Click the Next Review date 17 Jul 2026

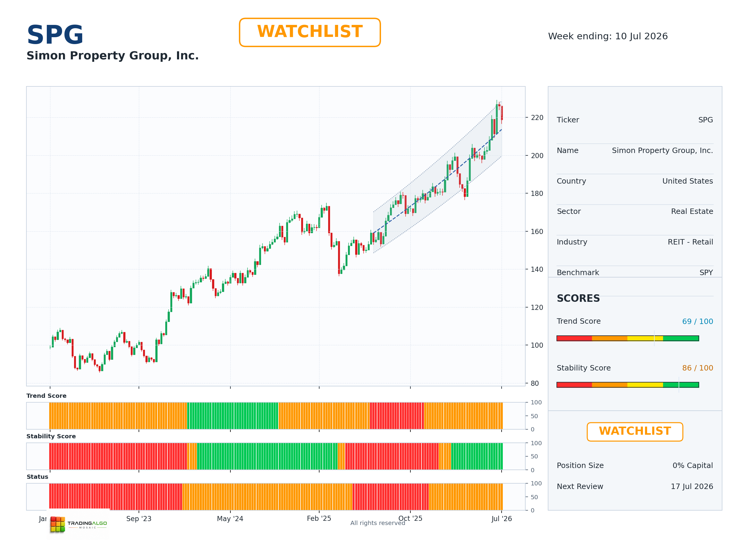point(692,487)
